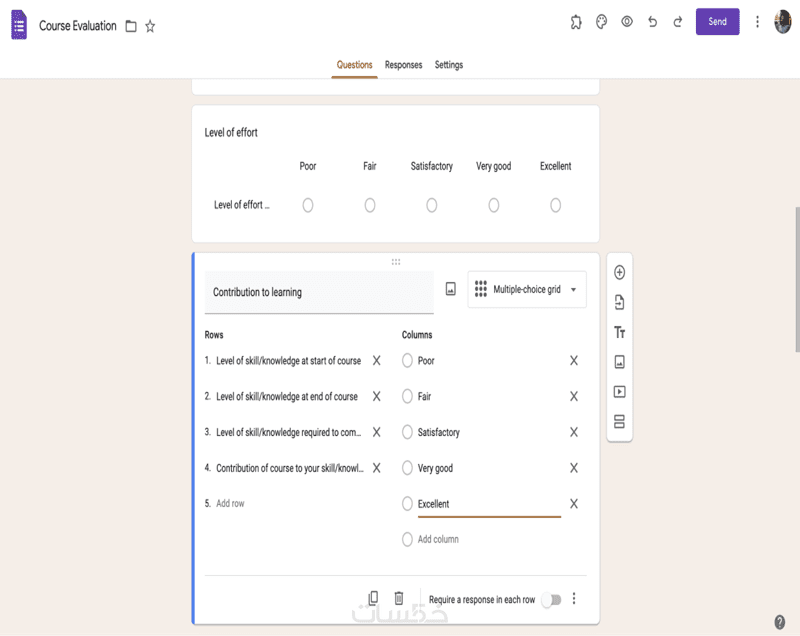Duplicate the Contribution to learning question
800x636 pixels.
click(373, 598)
